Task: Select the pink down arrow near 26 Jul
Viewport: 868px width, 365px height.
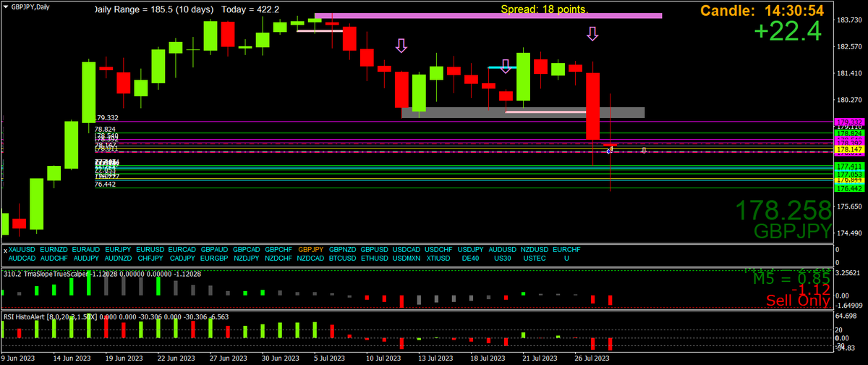Action: pos(592,33)
